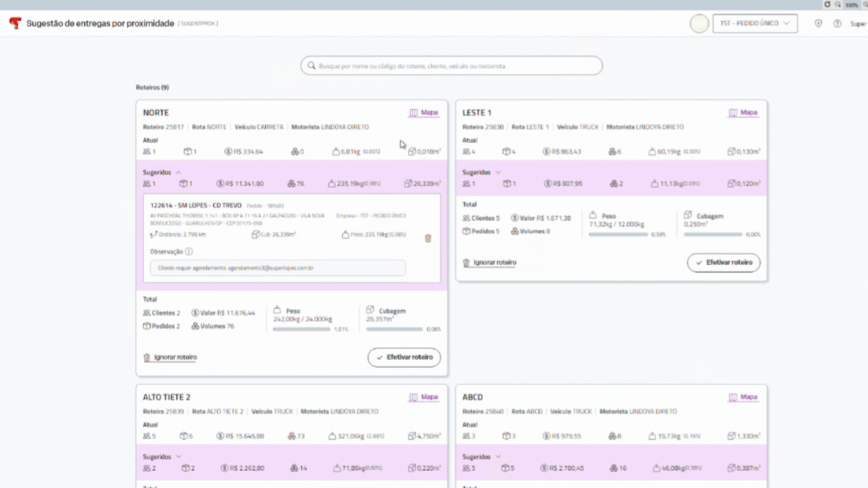Click the Valor R$ 1.671,38 icon in LESTE 1
Image resolution: width=868 pixels, height=488 pixels.
coord(515,218)
